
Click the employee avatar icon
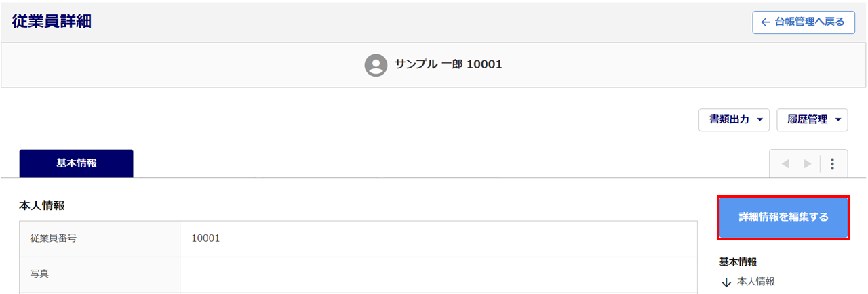(x=376, y=65)
